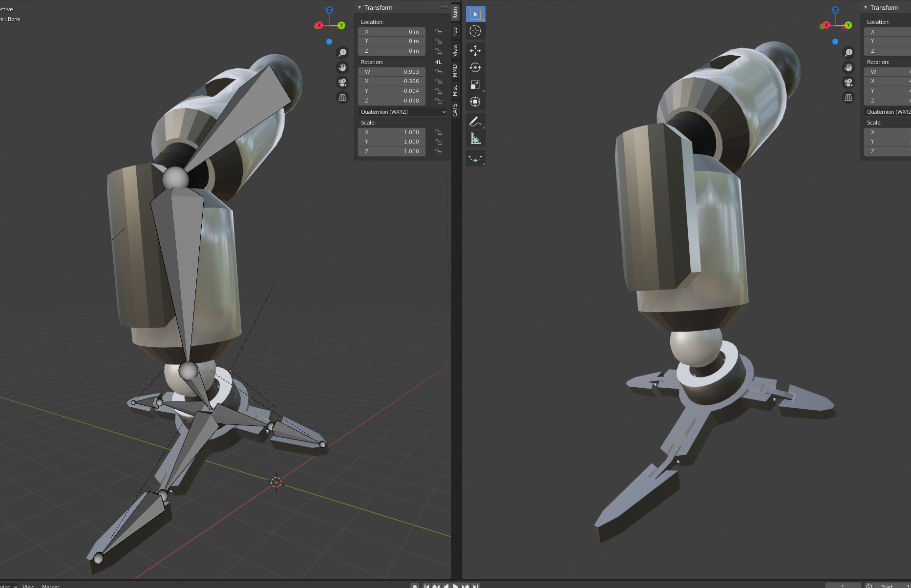The width and height of the screenshot is (911, 588).
Task: Click Location X field showing 0 m
Action: [392, 32]
